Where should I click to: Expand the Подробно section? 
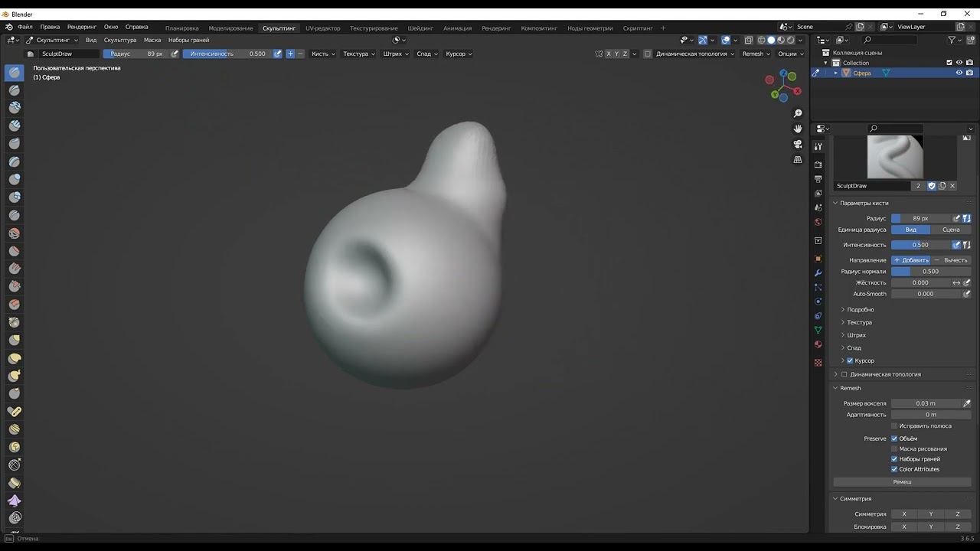click(x=860, y=309)
